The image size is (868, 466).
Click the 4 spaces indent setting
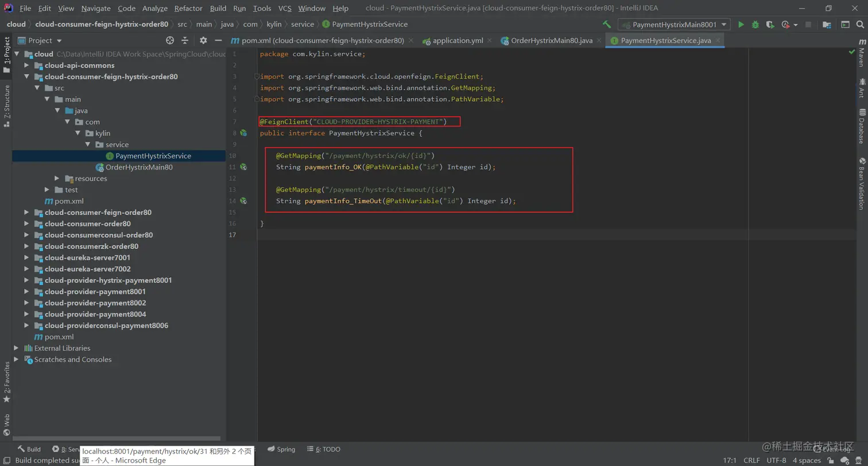click(x=807, y=460)
